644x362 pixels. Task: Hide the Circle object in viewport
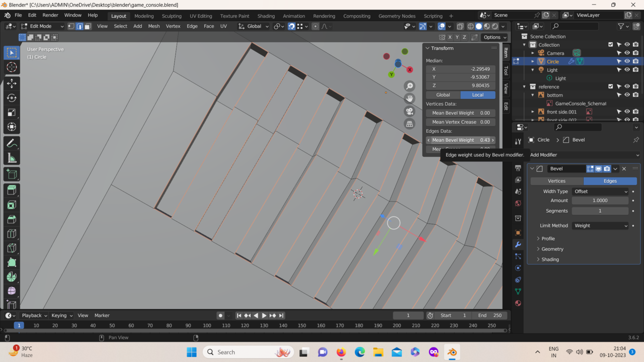tap(627, 61)
